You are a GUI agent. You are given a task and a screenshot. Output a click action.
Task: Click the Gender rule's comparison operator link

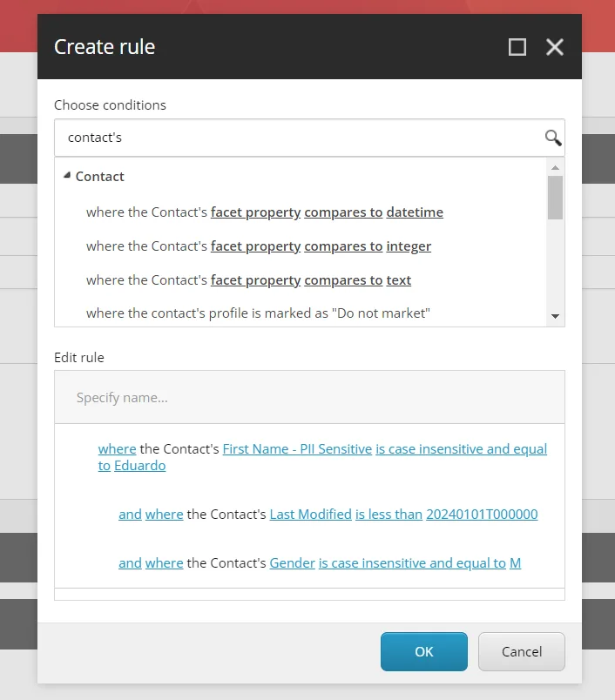tap(412, 563)
